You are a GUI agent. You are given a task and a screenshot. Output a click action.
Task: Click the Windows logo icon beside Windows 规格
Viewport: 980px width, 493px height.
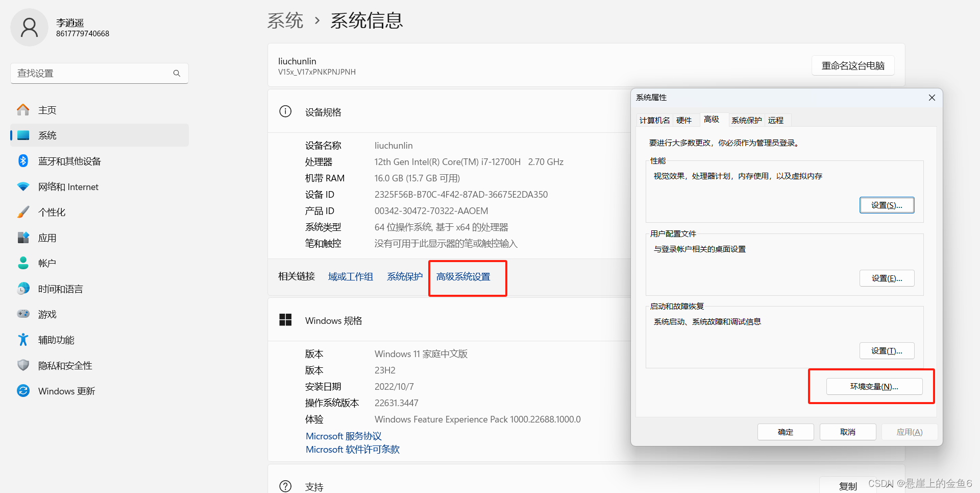285,320
